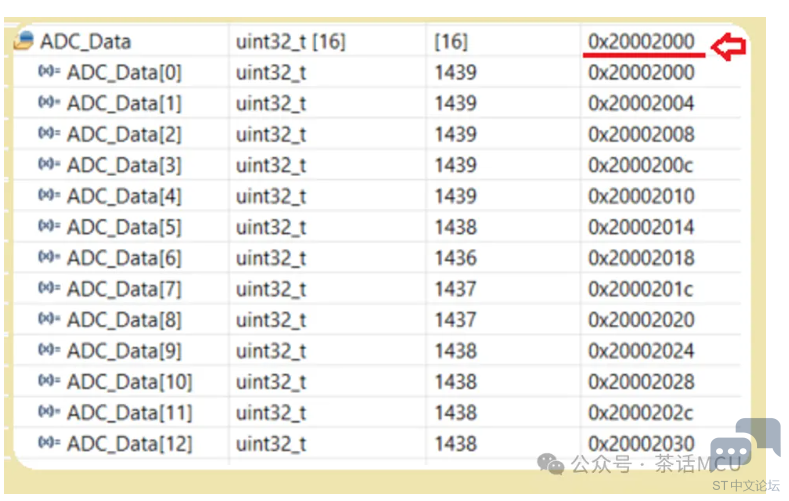Screen dimensions: 789x501
Task: Click the variable icon beside ADC_Data[8]
Action: click(x=49, y=319)
